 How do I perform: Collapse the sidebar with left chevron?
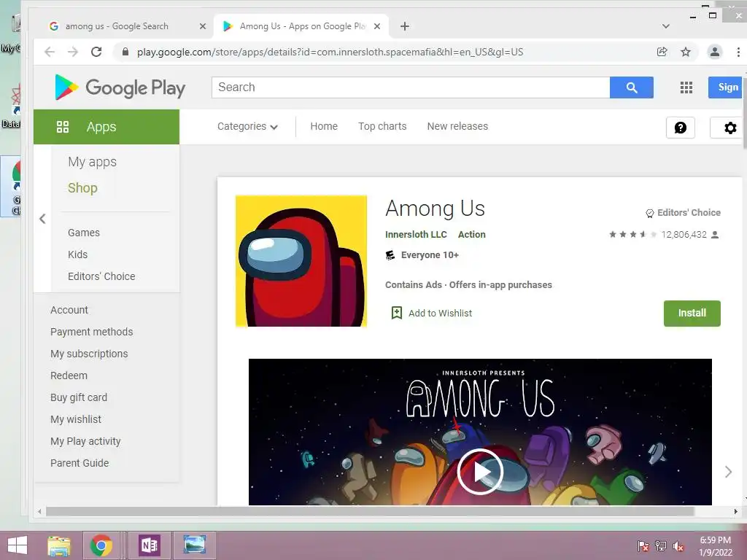[42, 219]
